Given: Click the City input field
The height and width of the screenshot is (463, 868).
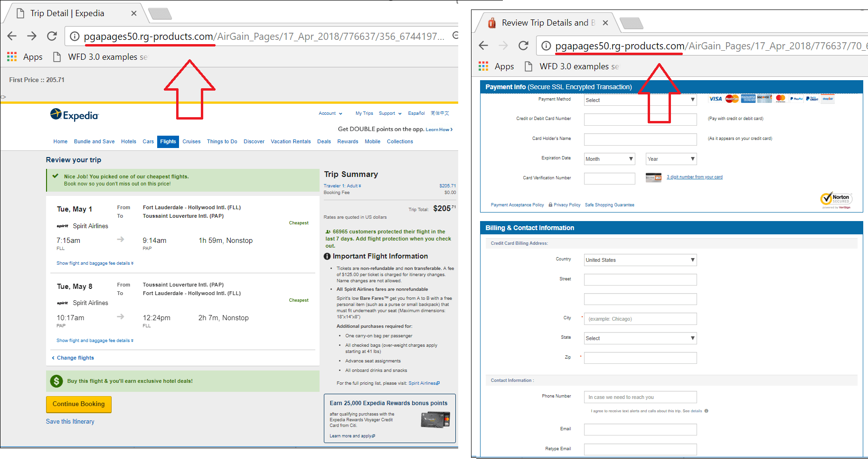Looking at the screenshot, I should pyautogui.click(x=640, y=319).
